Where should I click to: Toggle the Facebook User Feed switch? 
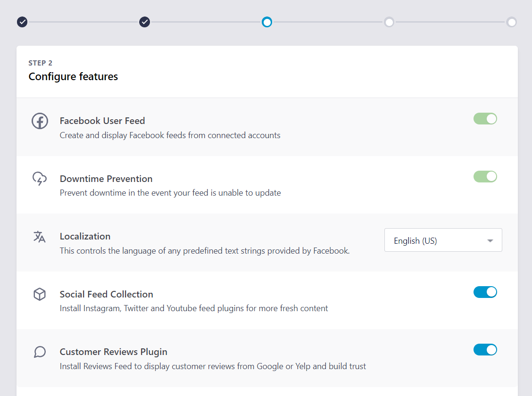click(x=485, y=119)
